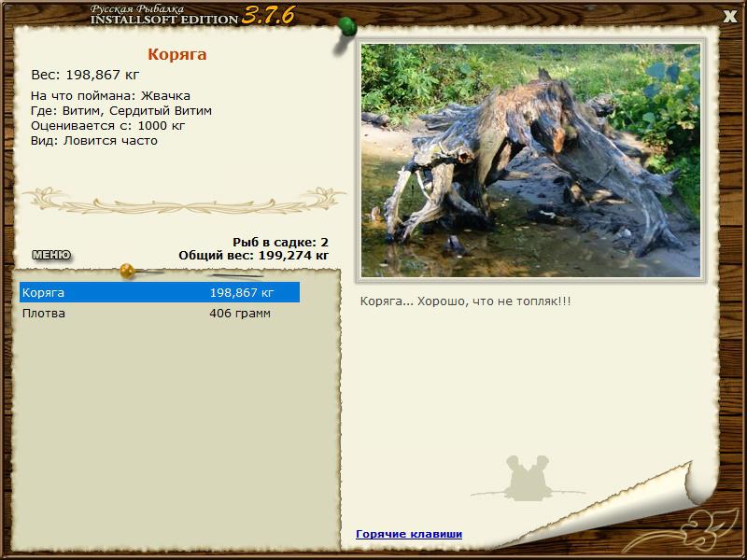Click 'Оценивается с: 1000 кг' text
Viewport: 747px width, 560px height.
[108, 126]
